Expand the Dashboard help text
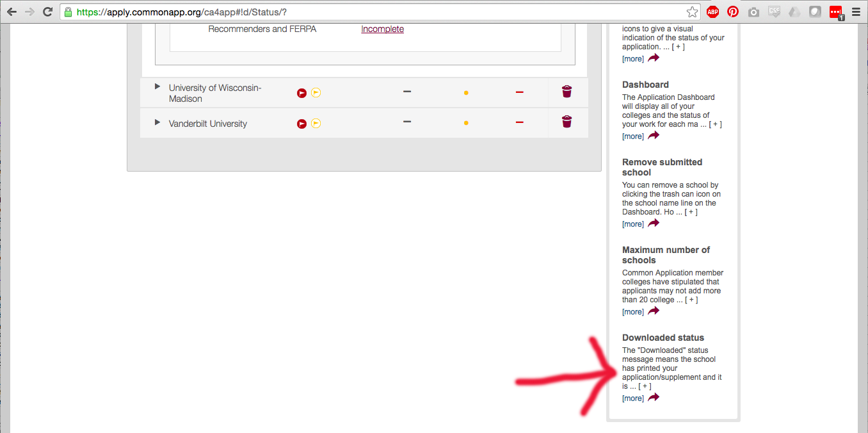The image size is (868, 433). (715, 124)
